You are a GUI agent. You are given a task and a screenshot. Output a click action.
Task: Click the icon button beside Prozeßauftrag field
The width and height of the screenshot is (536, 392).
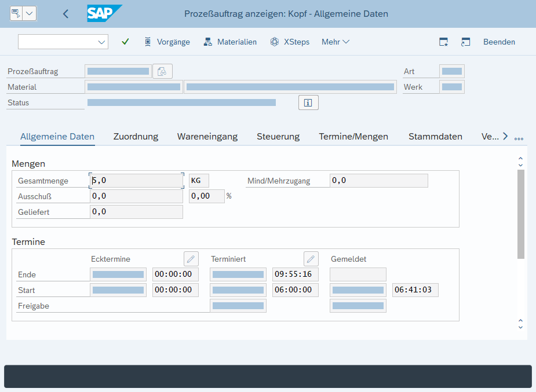(x=162, y=71)
